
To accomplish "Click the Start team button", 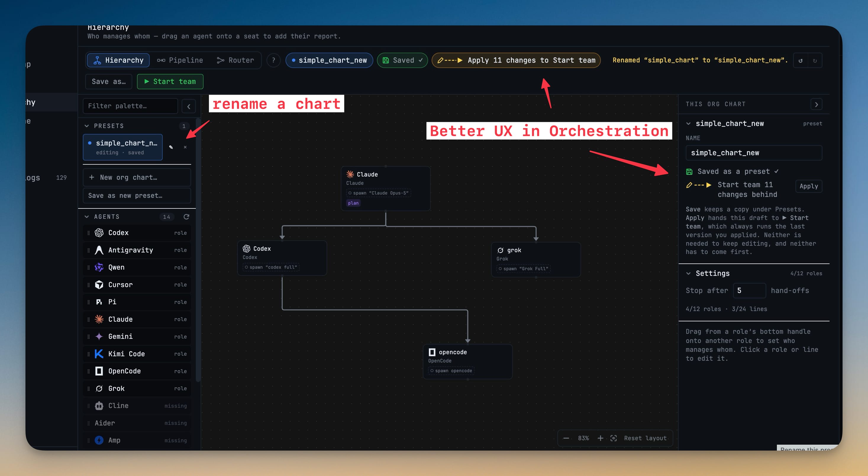I will point(170,82).
